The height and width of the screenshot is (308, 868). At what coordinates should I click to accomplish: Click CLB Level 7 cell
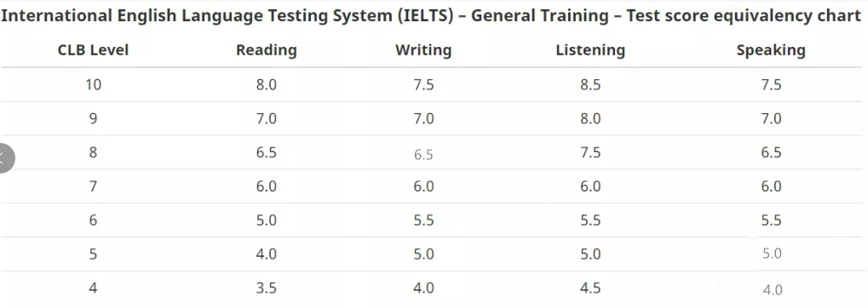click(93, 186)
